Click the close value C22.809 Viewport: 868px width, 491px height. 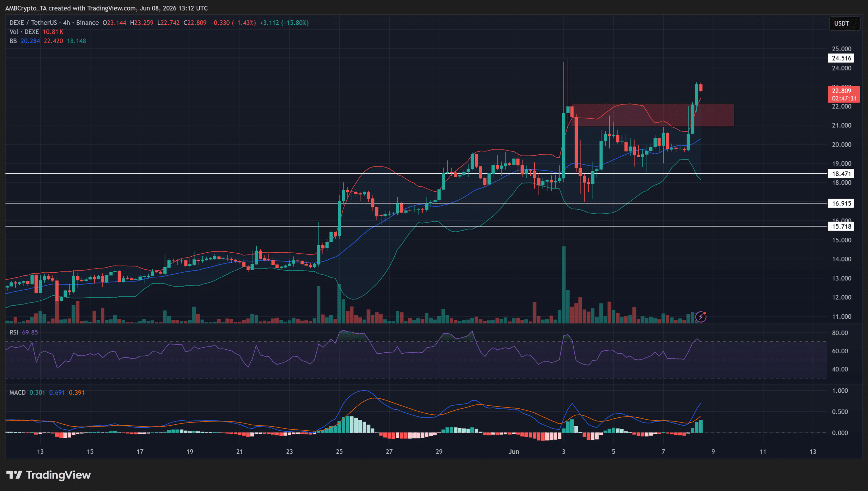195,23
